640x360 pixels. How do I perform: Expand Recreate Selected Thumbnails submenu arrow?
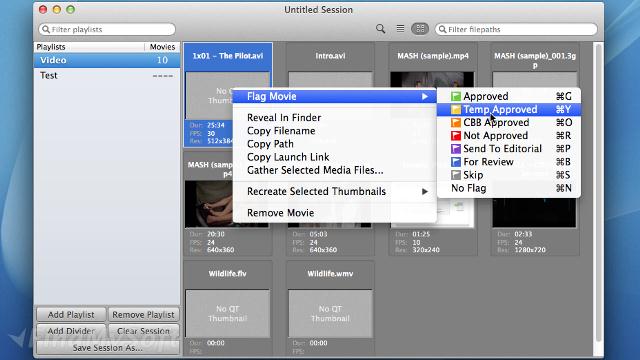(424, 191)
